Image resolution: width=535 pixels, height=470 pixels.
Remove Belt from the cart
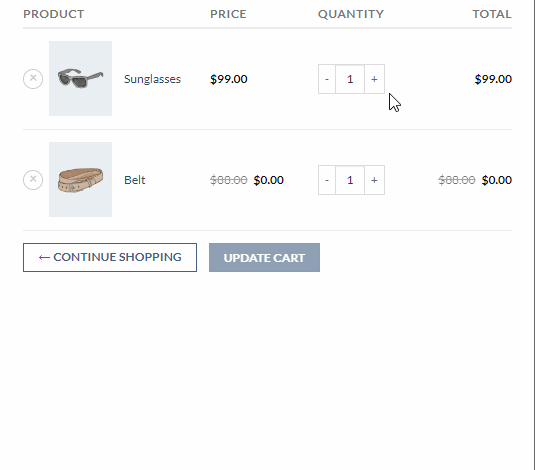coord(33,180)
